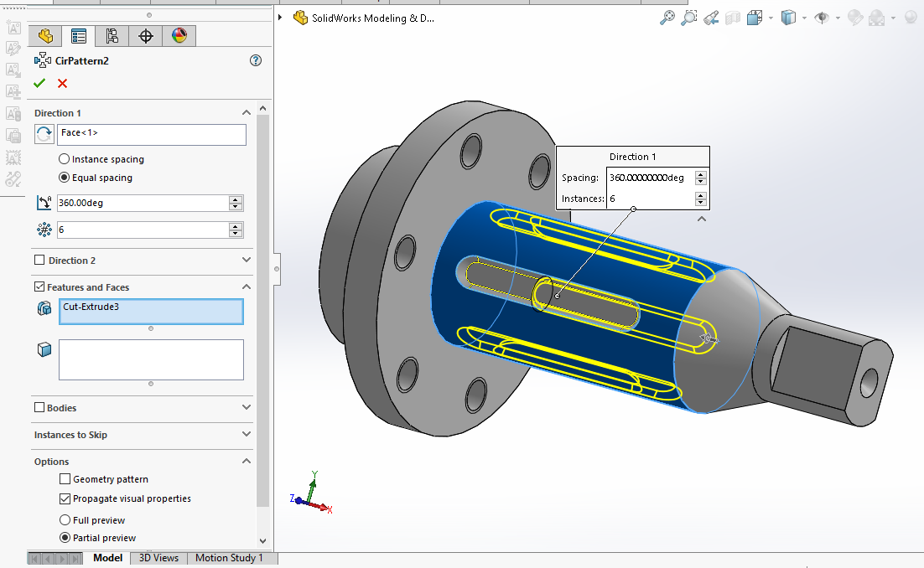Image resolution: width=924 pixels, height=568 pixels.
Task: Uncheck Propagate visual properties
Action: 65,498
